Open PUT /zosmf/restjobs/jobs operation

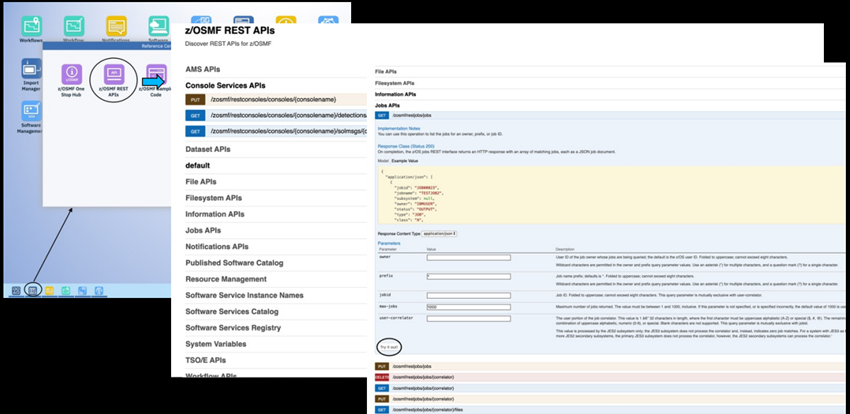(x=610, y=366)
